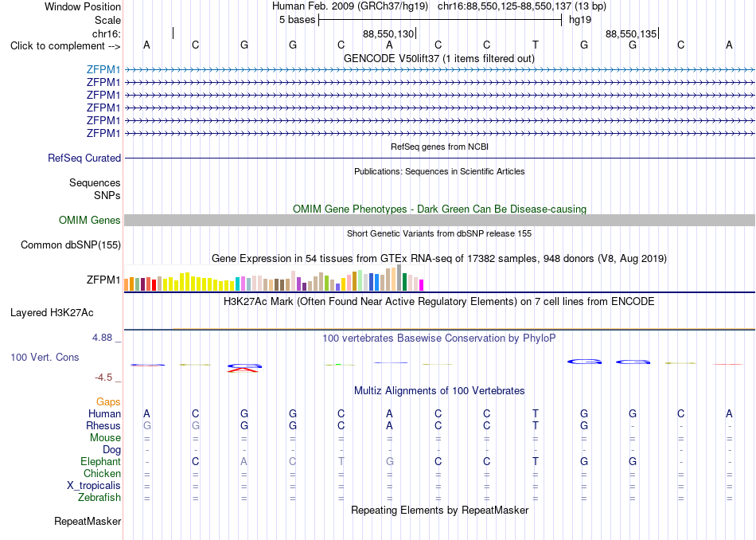756x540 pixels.
Task: Click the Scale track label
Action: (107, 20)
